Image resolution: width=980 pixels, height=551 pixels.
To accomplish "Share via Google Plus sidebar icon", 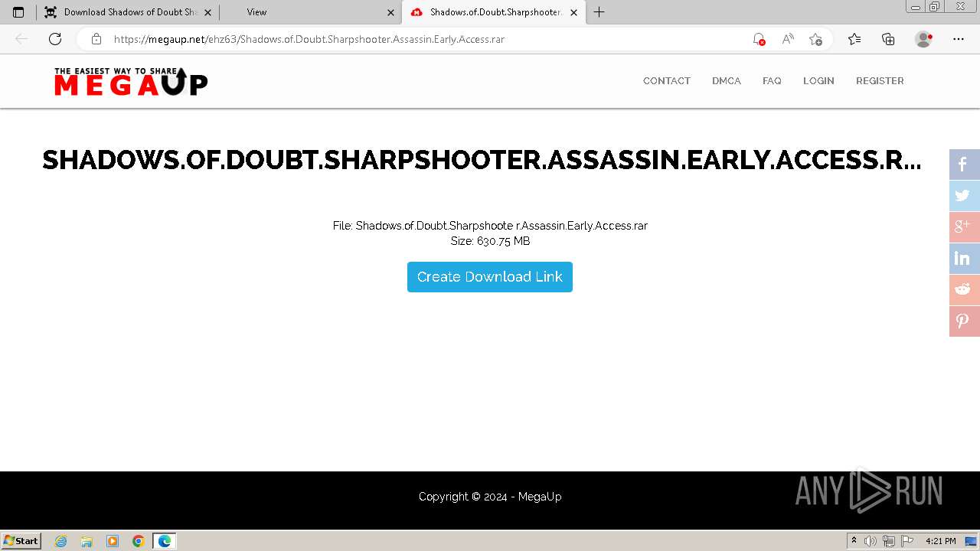I will (x=964, y=227).
